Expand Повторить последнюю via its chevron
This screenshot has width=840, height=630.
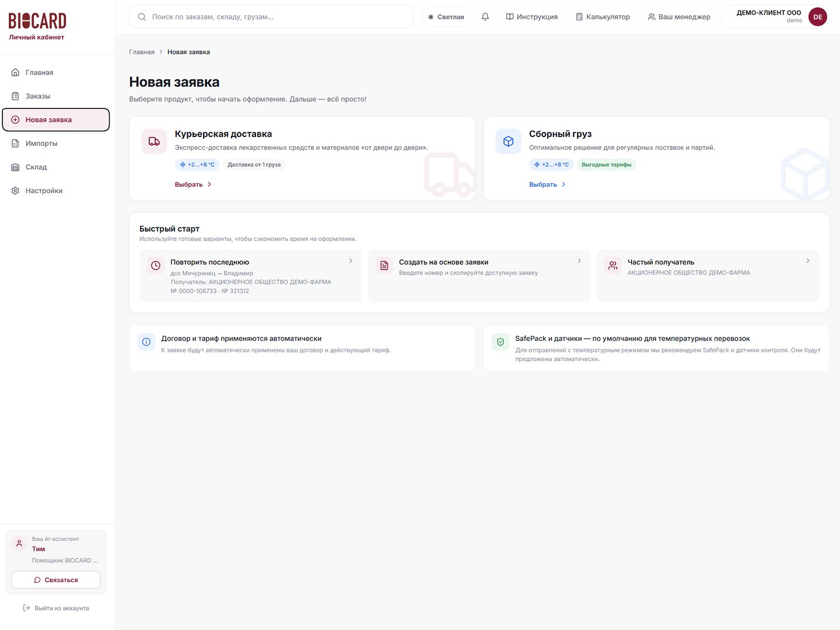[351, 261]
